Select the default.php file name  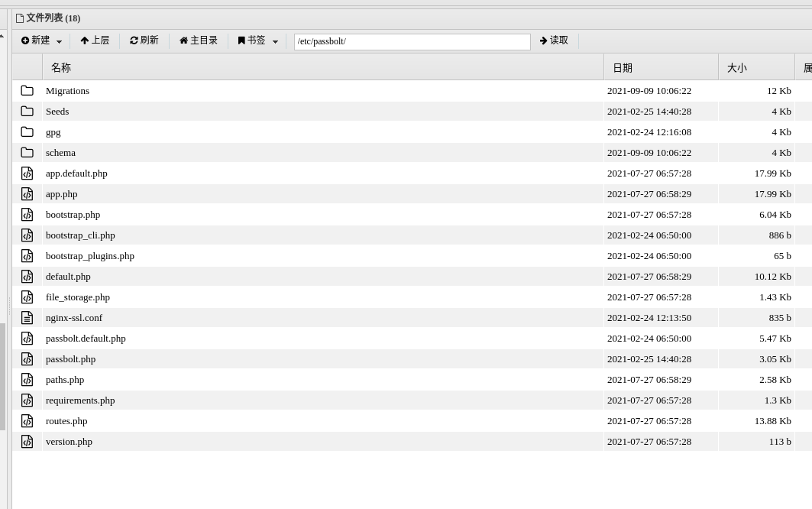(x=68, y=277)
